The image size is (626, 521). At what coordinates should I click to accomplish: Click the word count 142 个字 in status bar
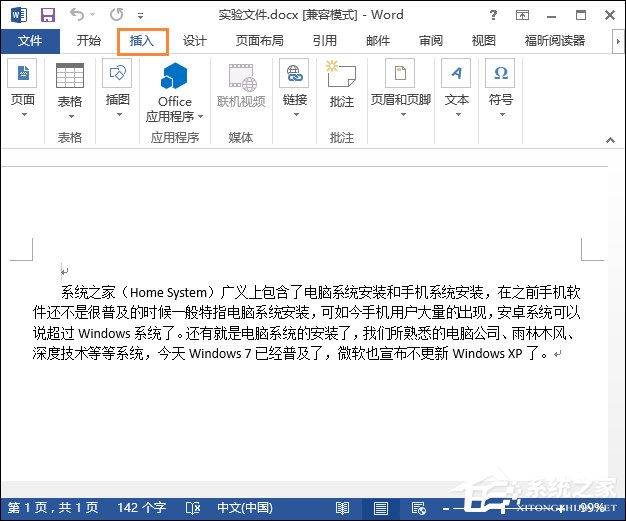point(141,508)
